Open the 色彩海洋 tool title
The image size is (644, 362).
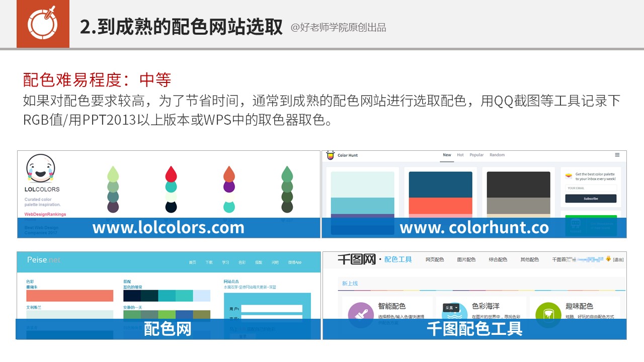(x=486, y=306)
